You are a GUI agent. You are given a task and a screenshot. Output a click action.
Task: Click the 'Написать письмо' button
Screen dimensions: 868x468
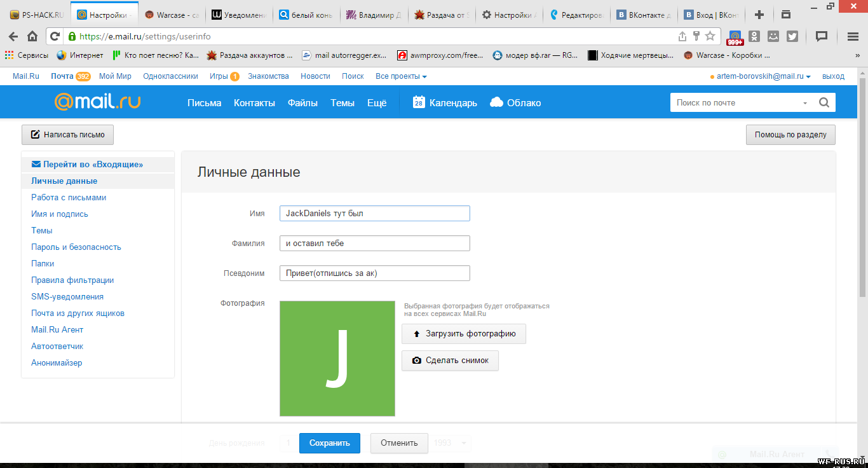tap(68, 135)
